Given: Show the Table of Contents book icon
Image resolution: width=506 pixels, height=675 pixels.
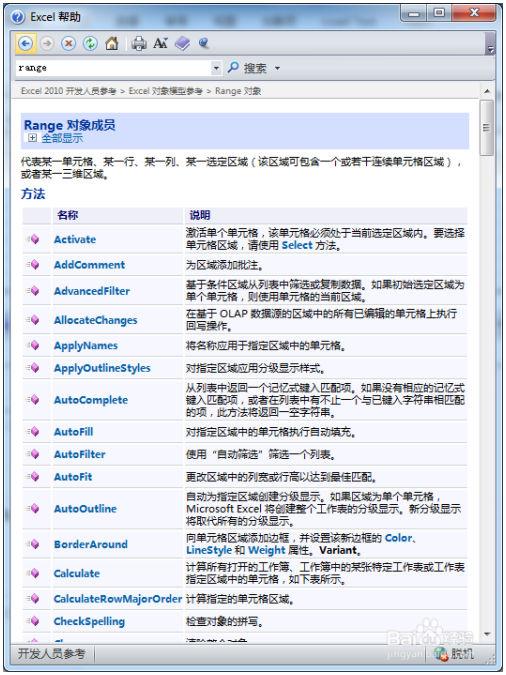Looking at the screenshot, I should pyautogui.click(x=182, y=43).
